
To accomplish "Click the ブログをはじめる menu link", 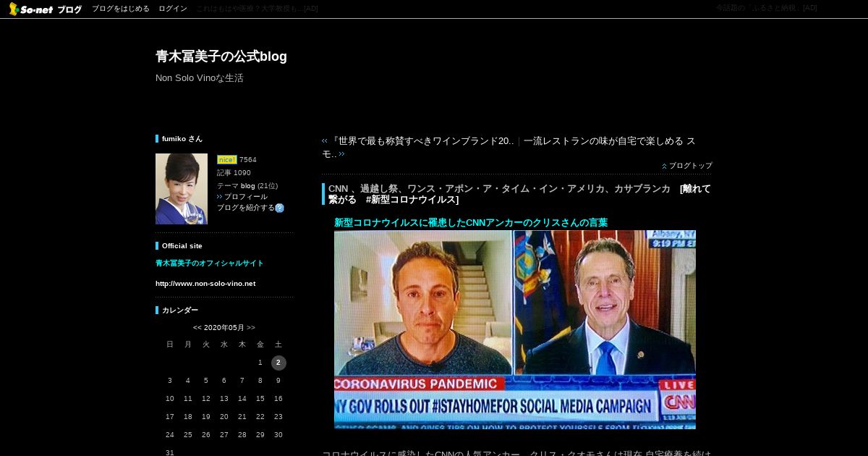I will [x=121, y=9].
